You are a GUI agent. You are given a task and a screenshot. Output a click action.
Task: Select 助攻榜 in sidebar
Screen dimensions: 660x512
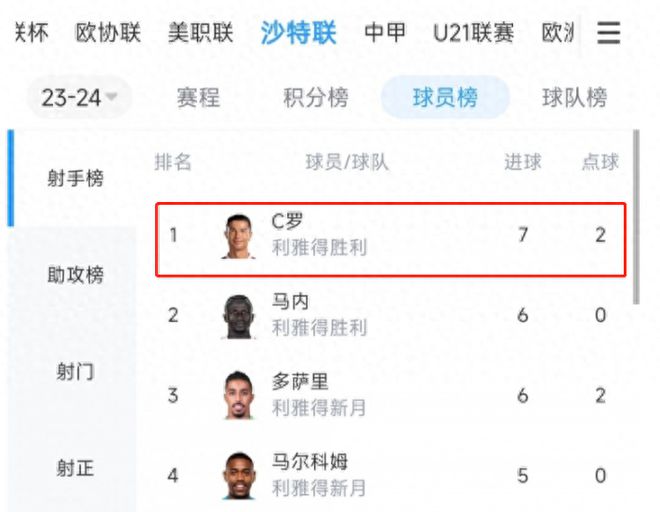tap(75, 275)
